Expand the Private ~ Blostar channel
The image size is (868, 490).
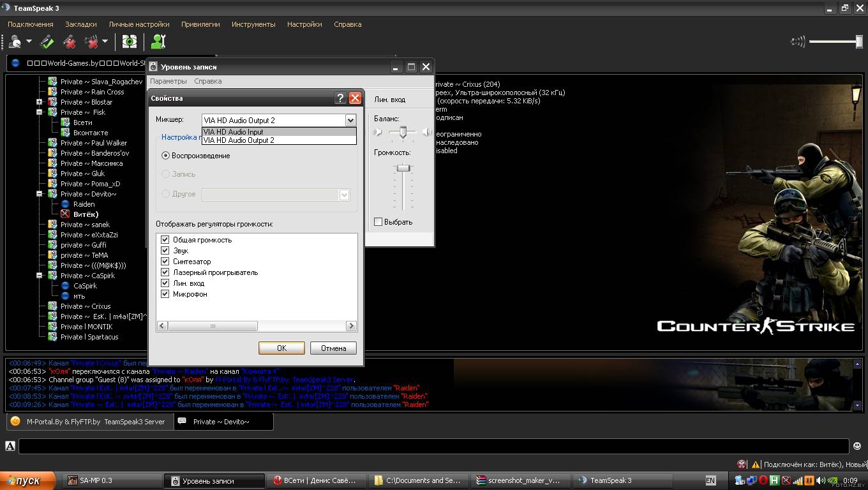click(40, 102)
